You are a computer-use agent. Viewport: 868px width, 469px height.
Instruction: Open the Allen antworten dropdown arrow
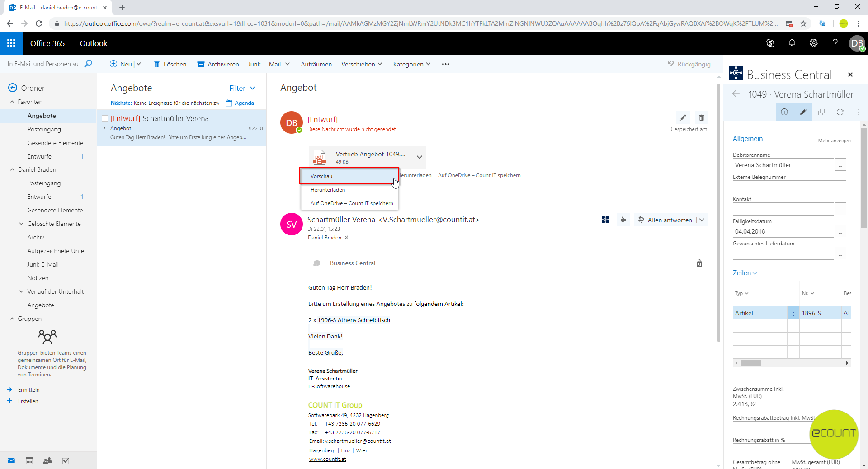click(702, 220)
